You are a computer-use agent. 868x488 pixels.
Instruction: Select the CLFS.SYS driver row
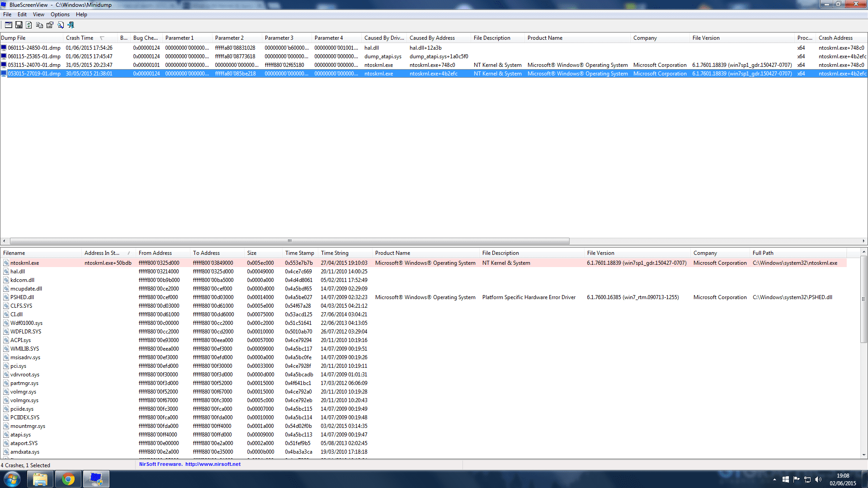pyautogui.click(x=424, y=306)
